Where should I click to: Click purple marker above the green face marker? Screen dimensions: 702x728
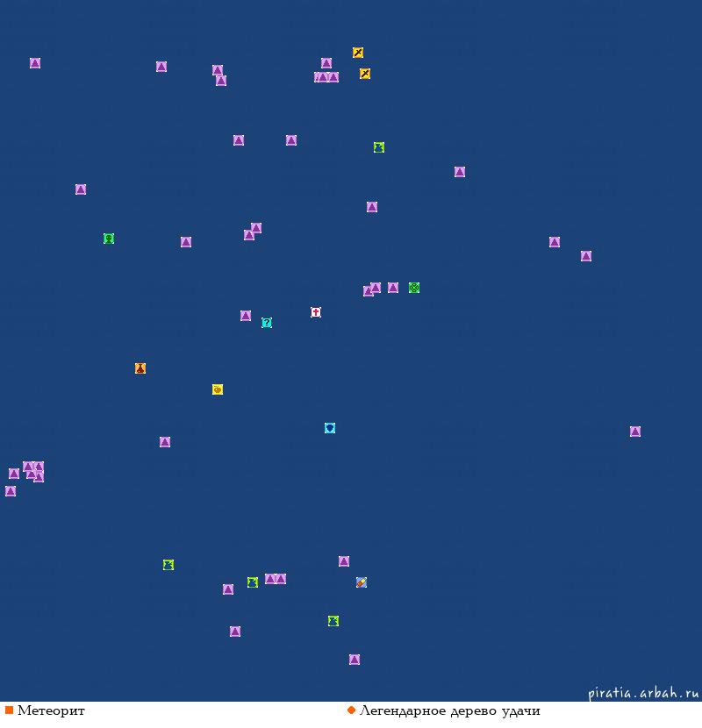point(81,189)
